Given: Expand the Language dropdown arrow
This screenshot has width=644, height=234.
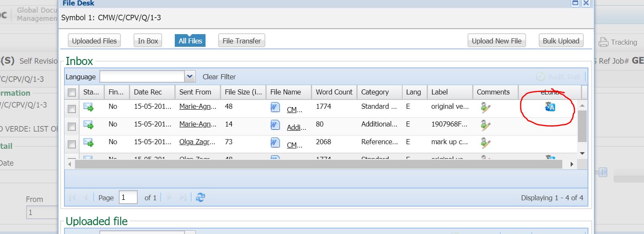Looking at the screenshot, I should click(x=190, y=76).
